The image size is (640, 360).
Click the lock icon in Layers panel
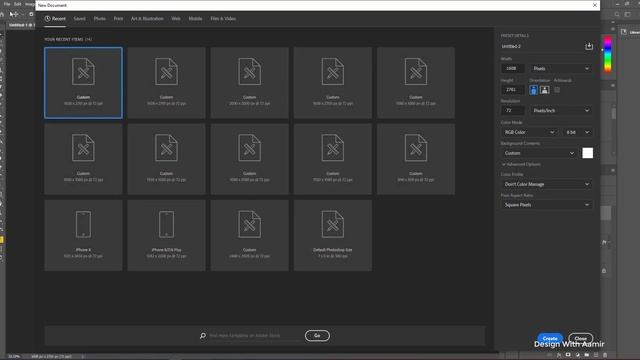[x=604, y=271]
